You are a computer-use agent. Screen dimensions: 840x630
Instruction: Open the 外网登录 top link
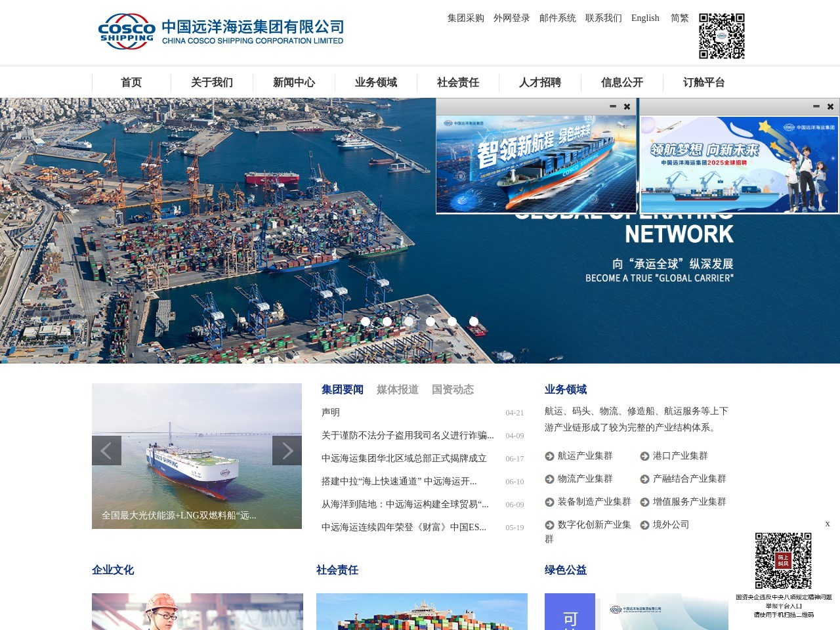(512, 18)
